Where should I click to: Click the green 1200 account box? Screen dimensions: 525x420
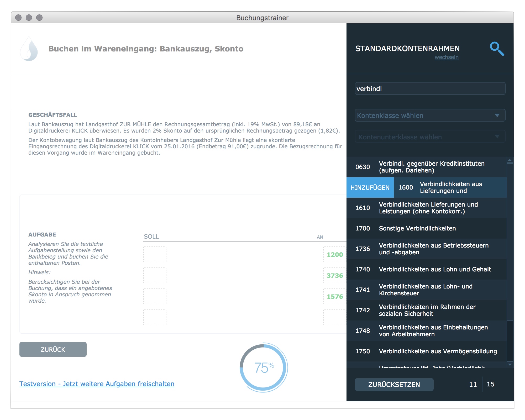[x=334, y=254]
